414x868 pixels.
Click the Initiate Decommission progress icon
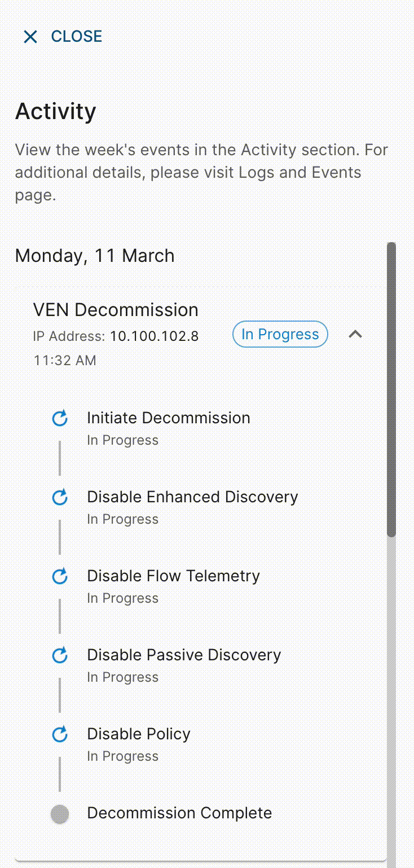(x=60, y=418)
